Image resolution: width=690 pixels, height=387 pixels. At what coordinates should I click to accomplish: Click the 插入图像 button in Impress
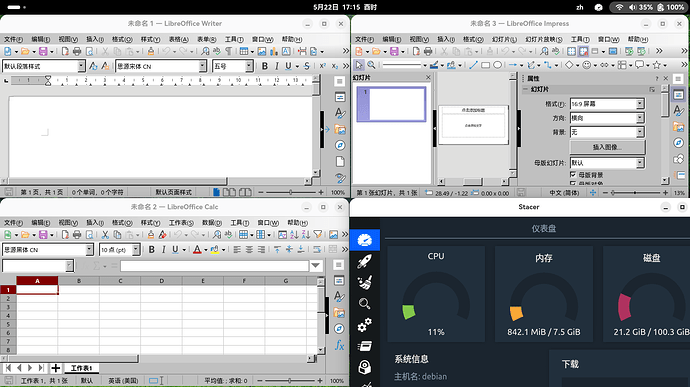607,147
